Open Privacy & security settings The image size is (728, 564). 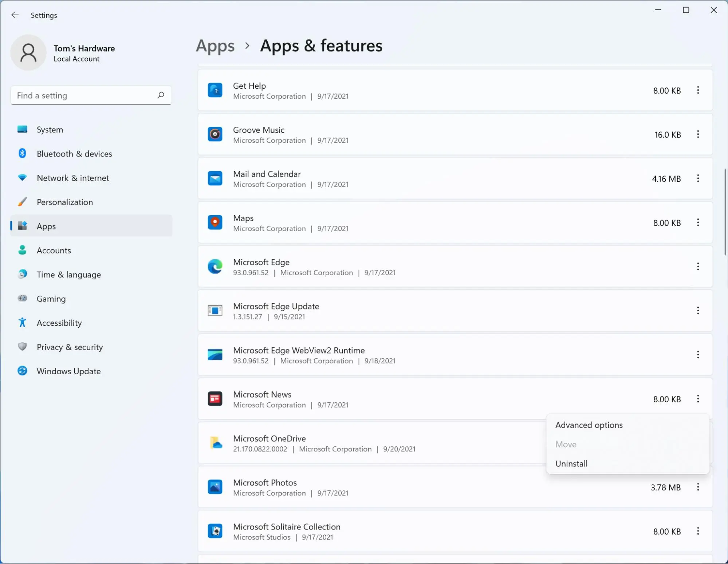click(x=91, y=347)
